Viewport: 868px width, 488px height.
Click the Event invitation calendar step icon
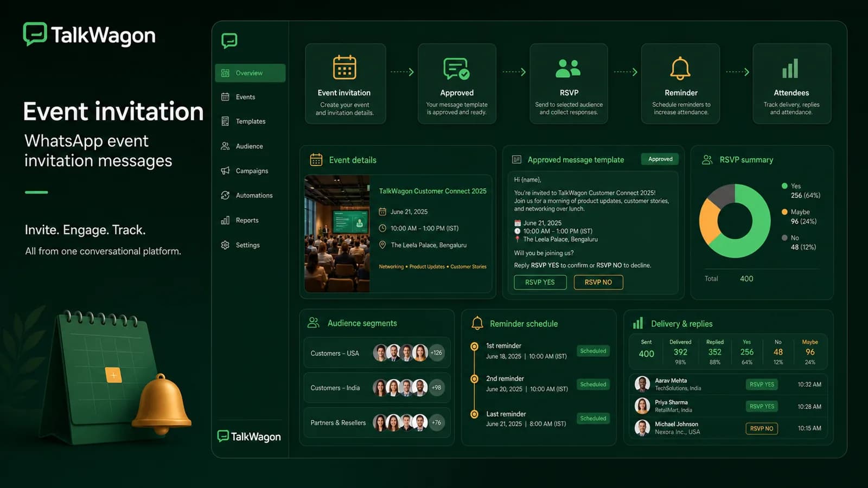344,68
